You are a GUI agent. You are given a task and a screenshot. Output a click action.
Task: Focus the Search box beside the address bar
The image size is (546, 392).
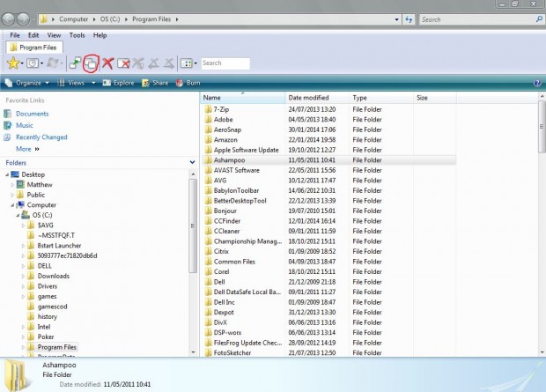point(482,19)
